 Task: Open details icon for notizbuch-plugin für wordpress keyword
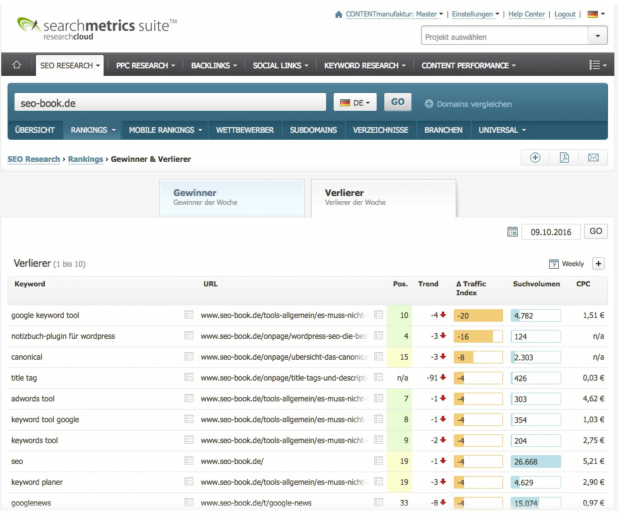[x=189, y=336]
